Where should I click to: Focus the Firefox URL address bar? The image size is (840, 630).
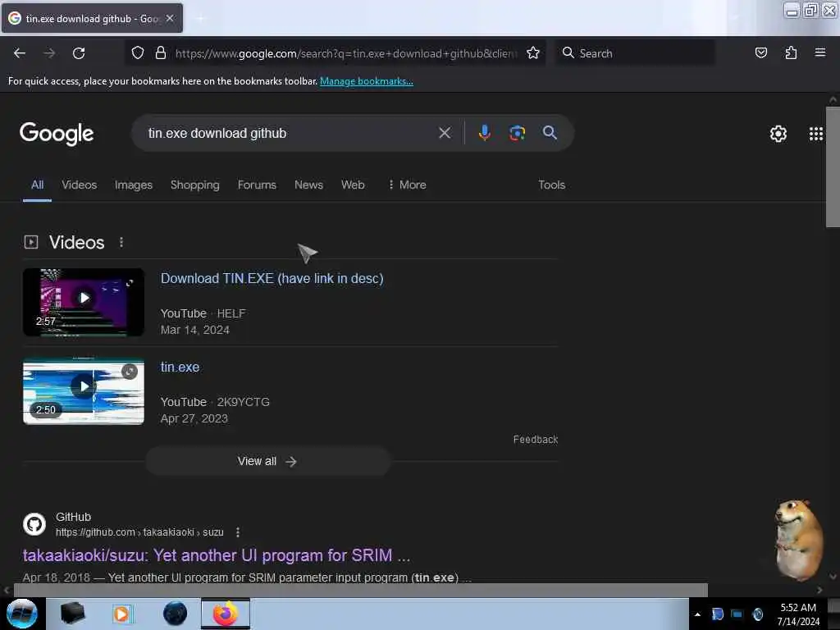345,53
